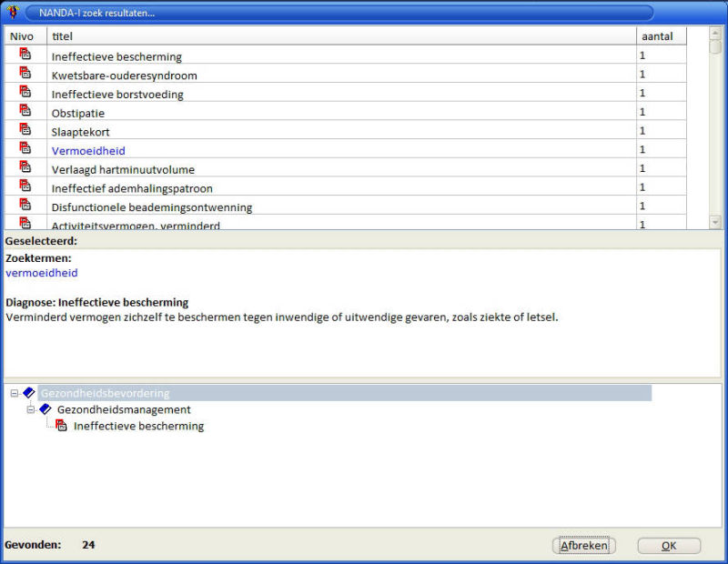Select the Gezondheidsmanagement tree item
The width and height of the screenshot is (728, 564).
123,409
